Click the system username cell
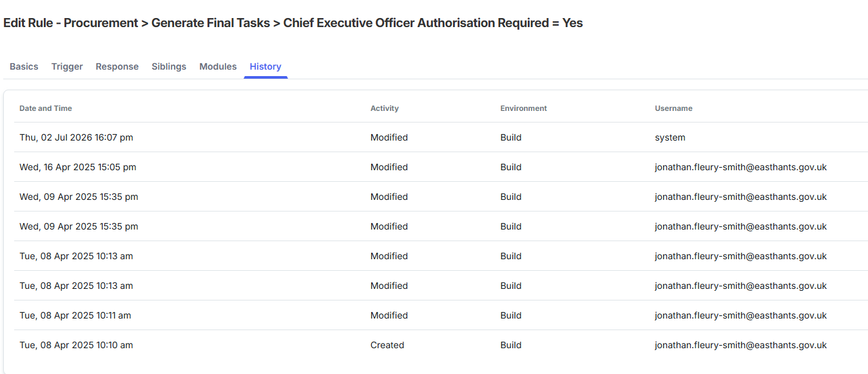The width and height of the screenshot is (868, 374). click(x=670, y=137)
